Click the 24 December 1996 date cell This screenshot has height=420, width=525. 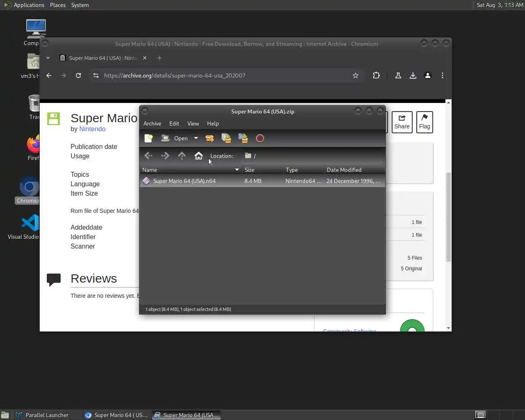click(353, 181)
